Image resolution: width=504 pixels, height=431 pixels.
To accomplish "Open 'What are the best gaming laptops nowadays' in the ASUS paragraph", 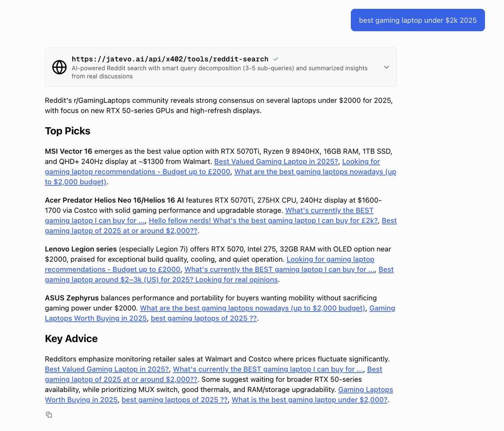I will (x=252, y=308).
